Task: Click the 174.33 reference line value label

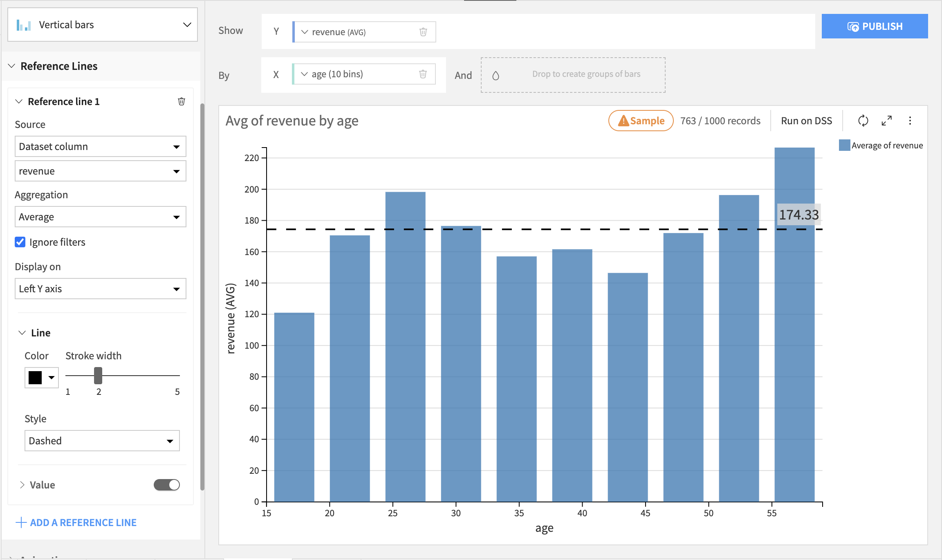Action: pyautogui.click(x=799, y=215)
